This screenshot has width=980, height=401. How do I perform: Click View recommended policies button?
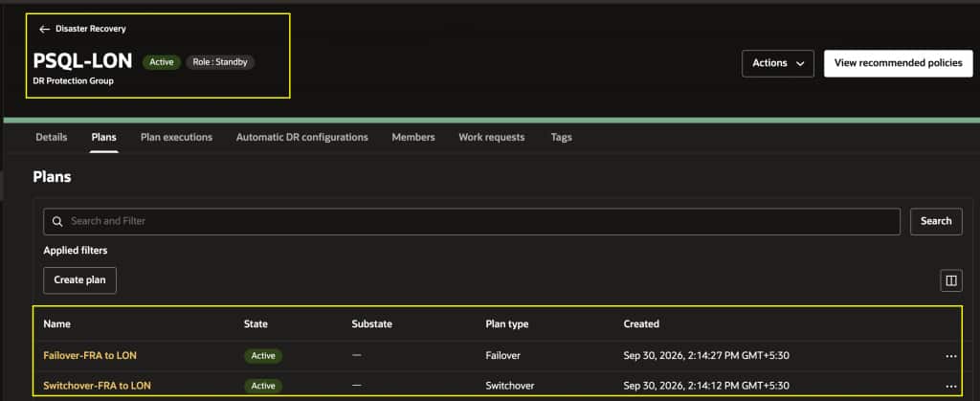point(898,63)
